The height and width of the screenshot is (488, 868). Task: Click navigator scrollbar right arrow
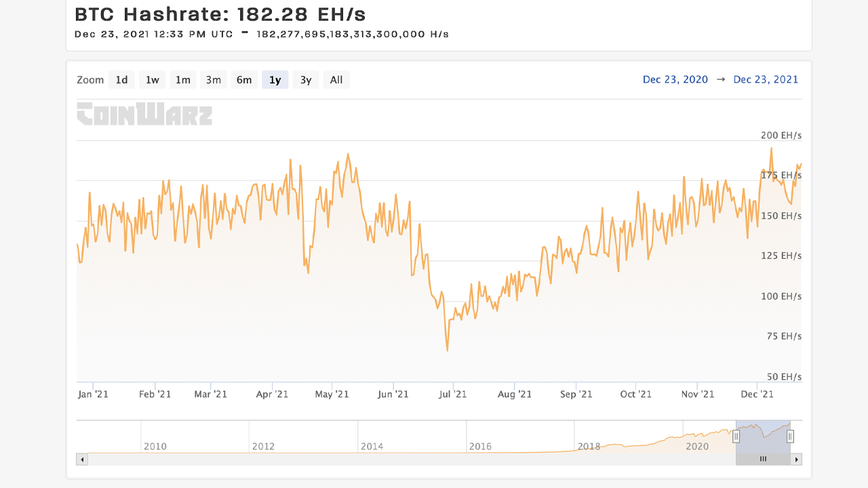pos(796,459)
